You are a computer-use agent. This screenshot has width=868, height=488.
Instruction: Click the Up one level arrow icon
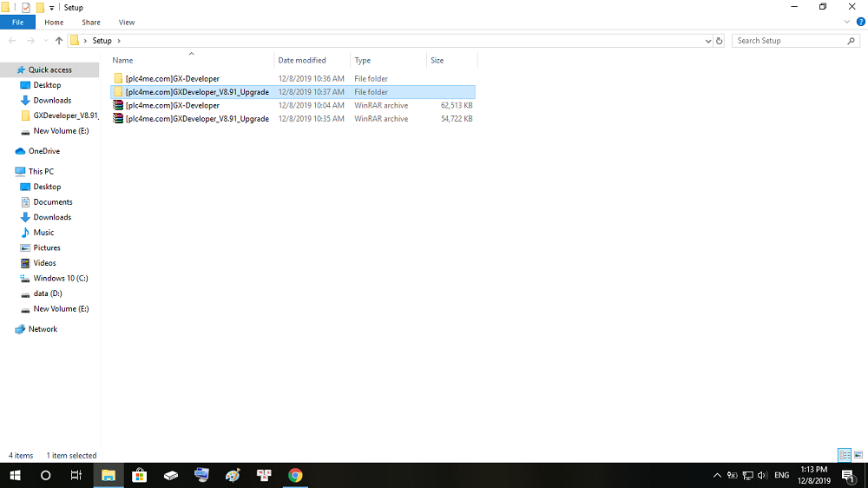click(59, 41)
